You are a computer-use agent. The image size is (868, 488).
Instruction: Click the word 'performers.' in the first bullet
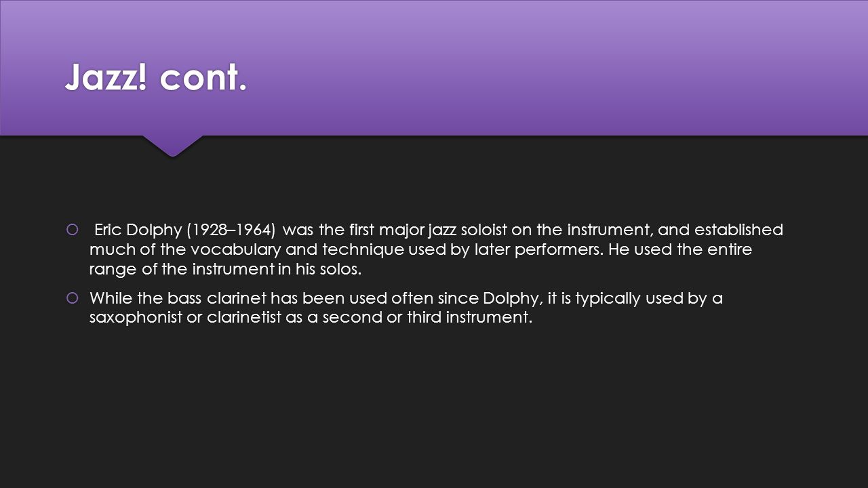click(x=561, y=250)
